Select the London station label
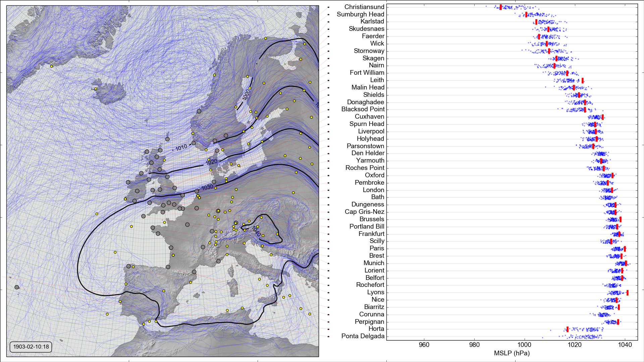The height and width of the screenshot is (362, 644). pos(373,190)
